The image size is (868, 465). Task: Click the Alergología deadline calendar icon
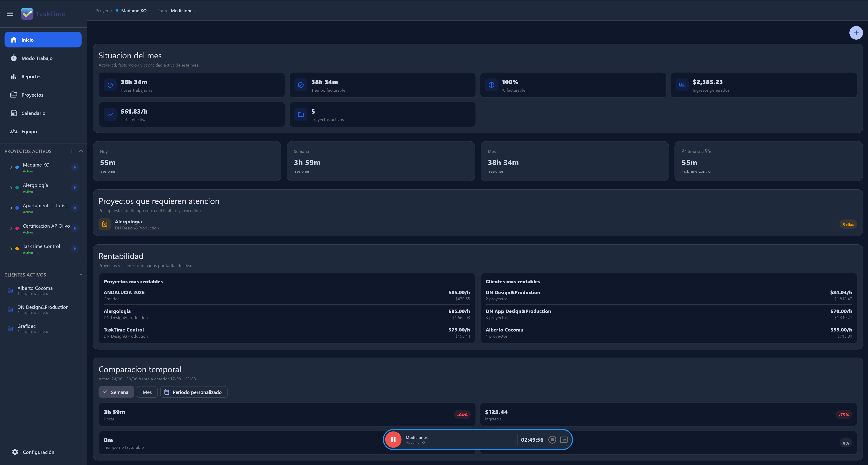click(104, 224)
